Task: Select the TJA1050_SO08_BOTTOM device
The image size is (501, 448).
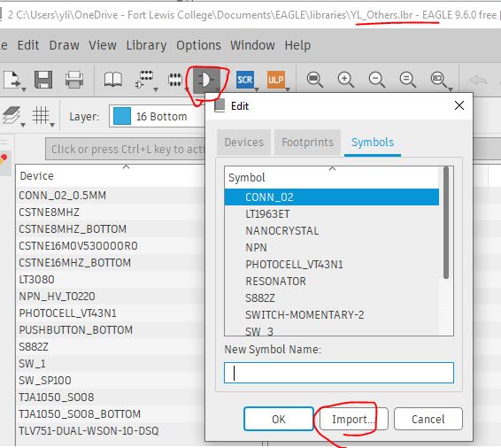Action: point(111,413)
